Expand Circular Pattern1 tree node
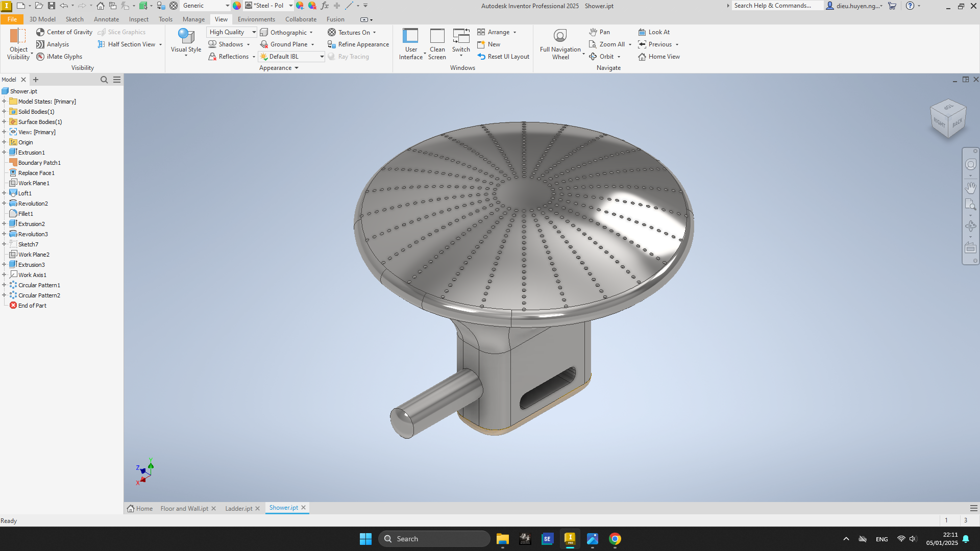Viewport: 980px width, 551px height. pos(4,285)
